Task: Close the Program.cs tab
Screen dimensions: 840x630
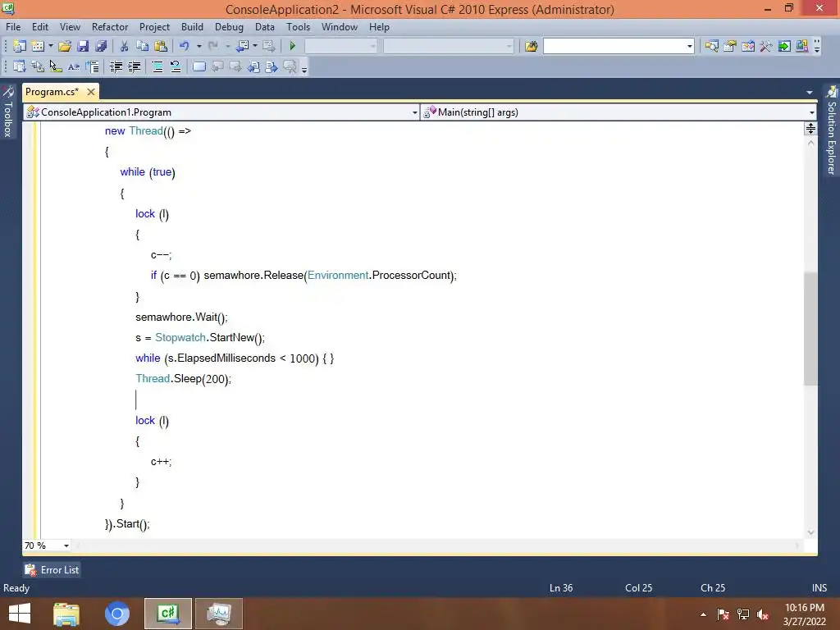Action: pos(91,92)
